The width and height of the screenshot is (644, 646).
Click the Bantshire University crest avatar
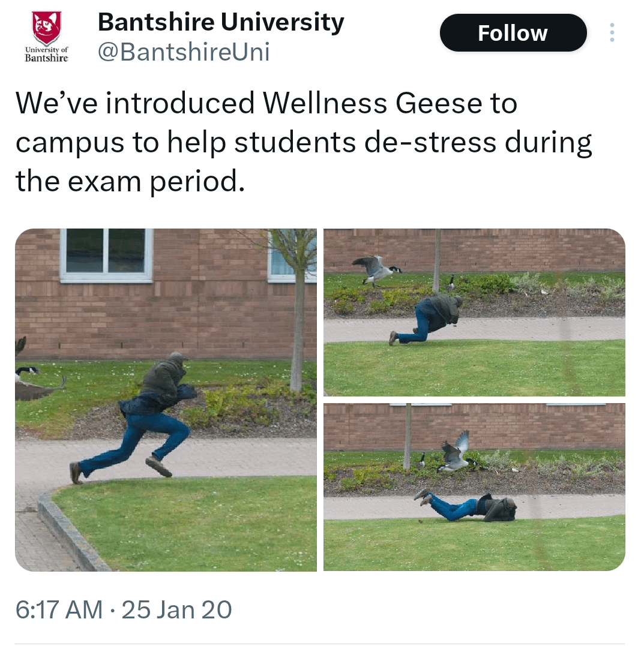pos(46,36)
